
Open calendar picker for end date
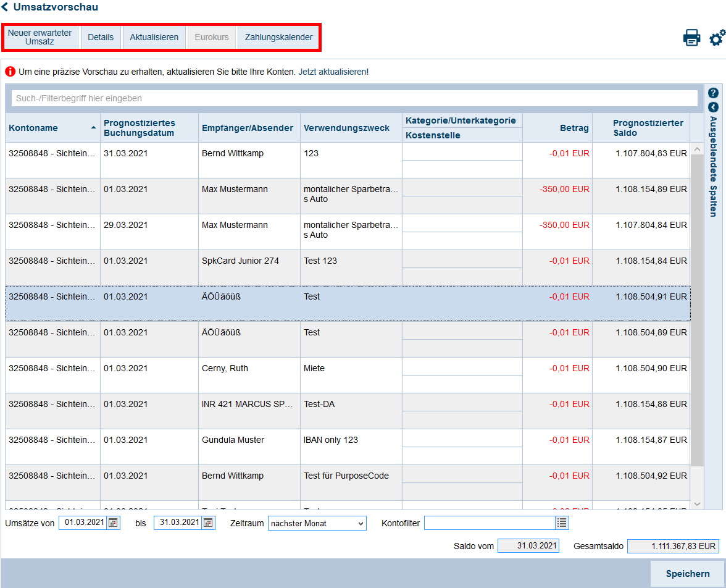tap(208, 523)
